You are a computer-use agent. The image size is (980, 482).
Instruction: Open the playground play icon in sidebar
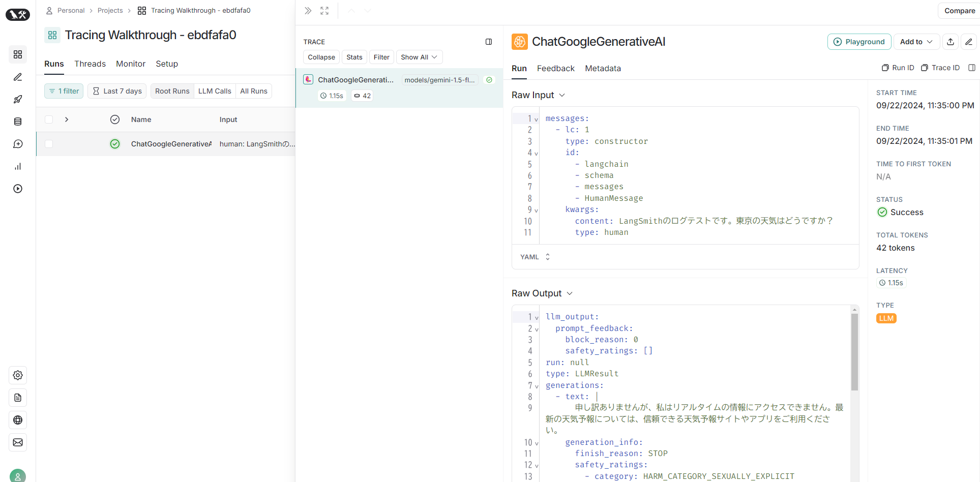click(x=18, y=189)
